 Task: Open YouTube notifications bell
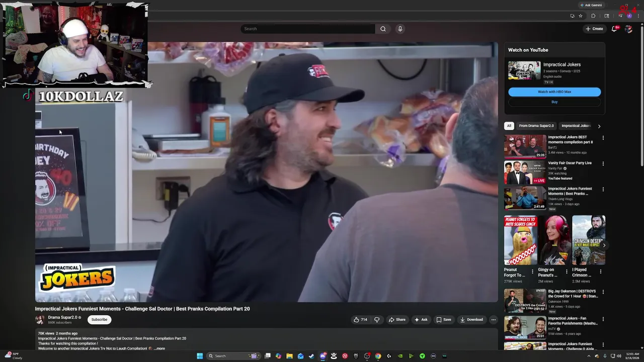(x=614, y=29)
